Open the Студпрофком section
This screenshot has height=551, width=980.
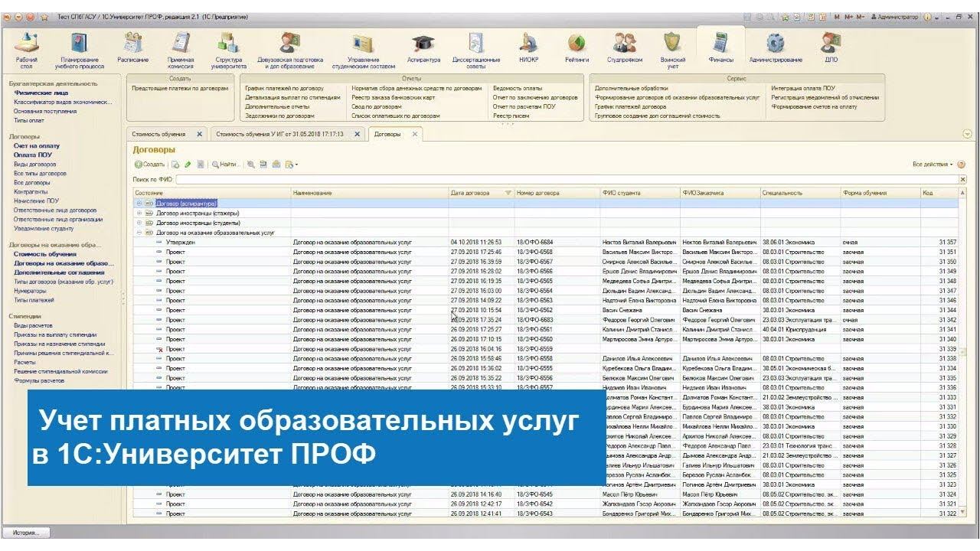coord(624,46)
